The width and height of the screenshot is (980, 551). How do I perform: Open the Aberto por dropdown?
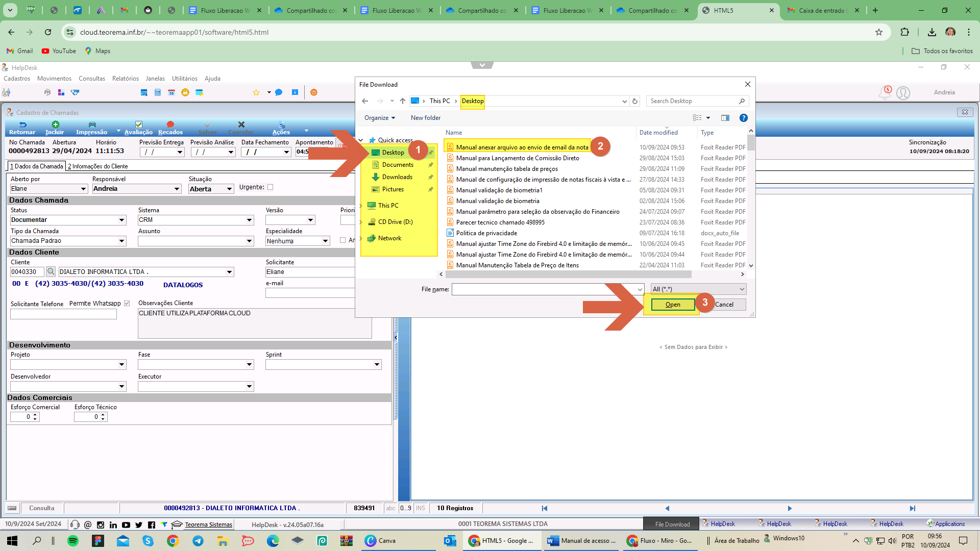point(84,189)
